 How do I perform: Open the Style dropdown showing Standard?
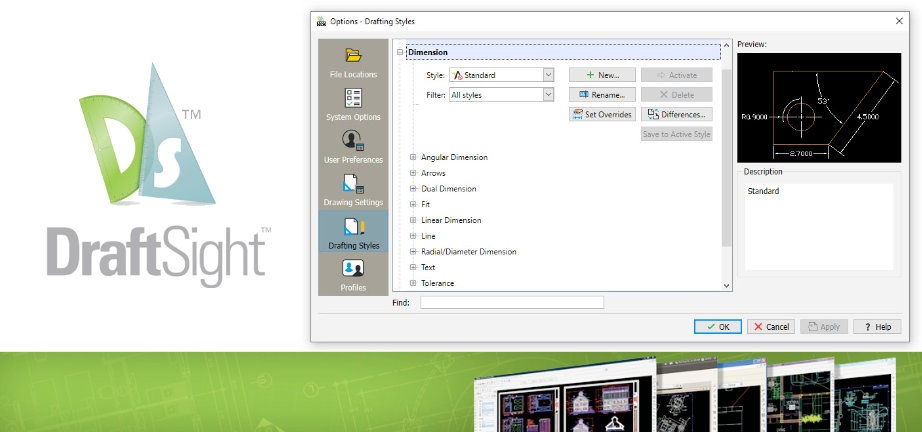[502, 75]
